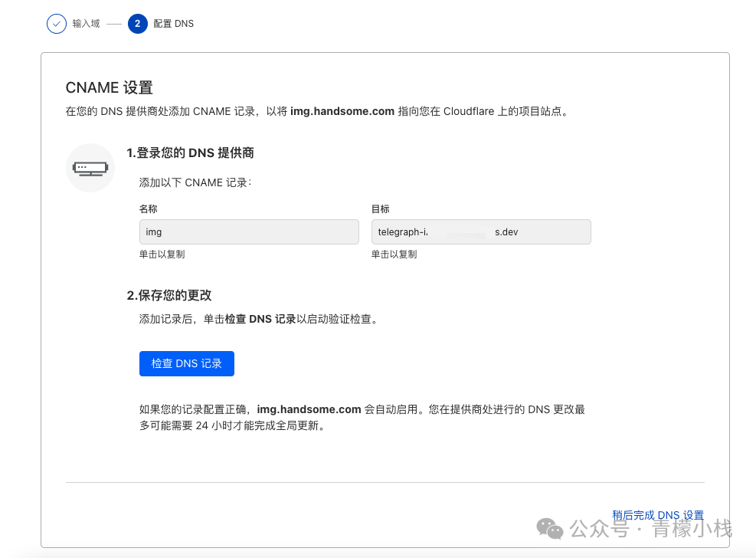Click the 目标 field label

click(x=381, y=208)
